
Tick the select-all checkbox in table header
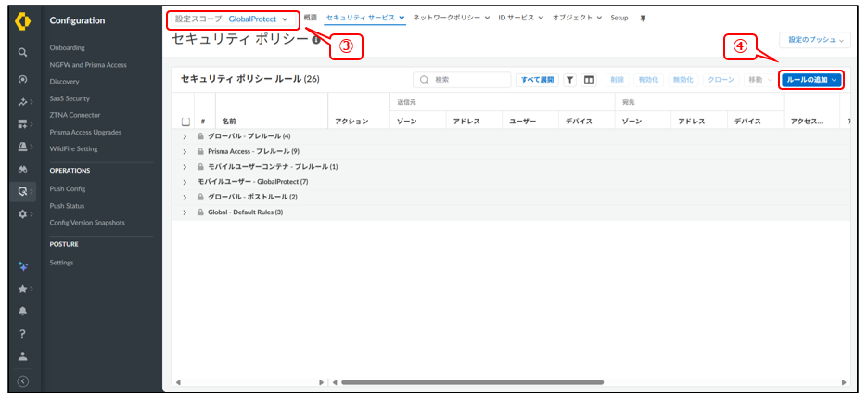click(x=186, y=122)
